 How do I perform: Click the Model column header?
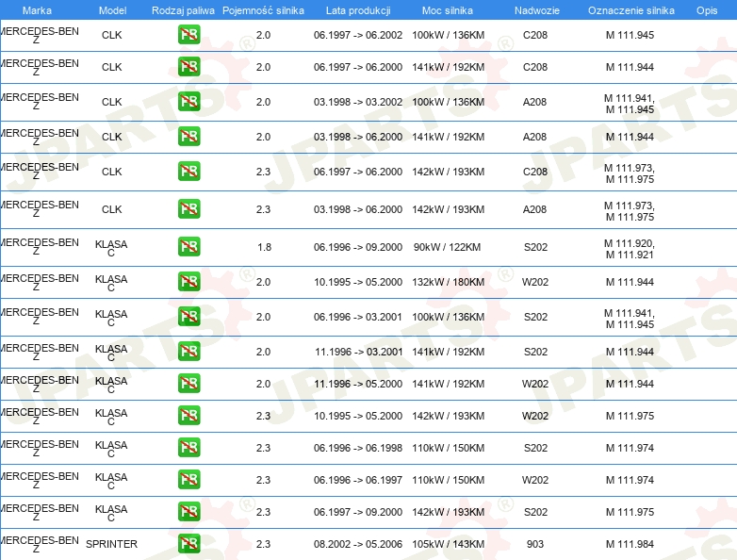tap(112, 10)
